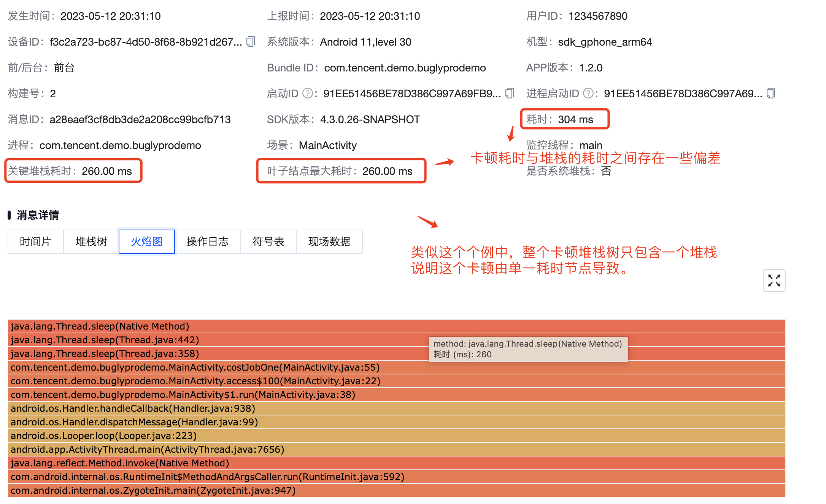Click SDK version 4.3.0.26-SNAPSHOT

click(370, 119)
